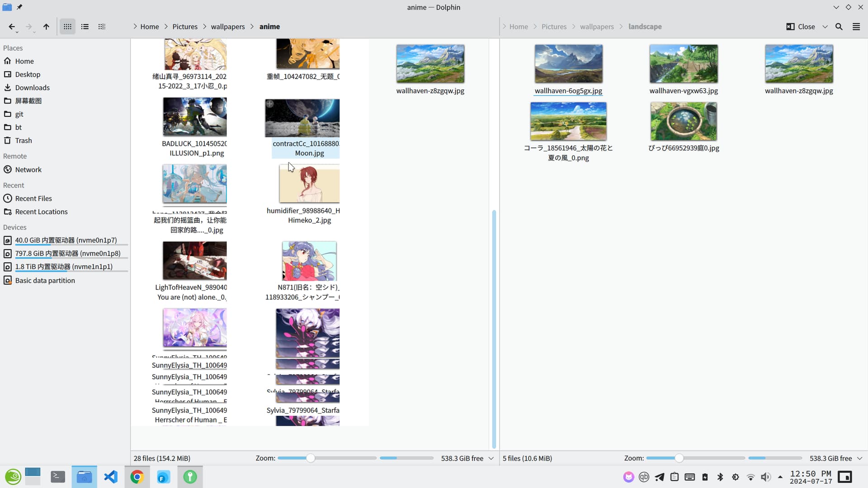868x488 pixels.
Task: Go up one folder with the up arrow
Action: pyautogui.click(x=46, y=27)
